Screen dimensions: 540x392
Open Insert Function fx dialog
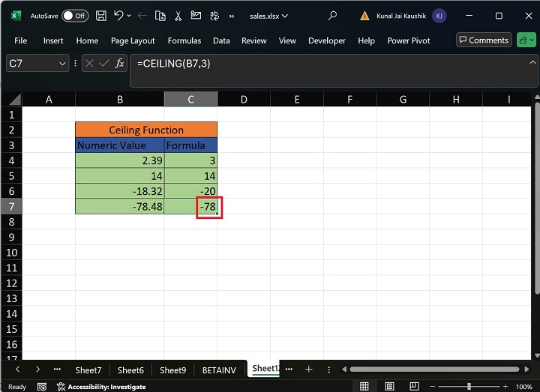119,63
